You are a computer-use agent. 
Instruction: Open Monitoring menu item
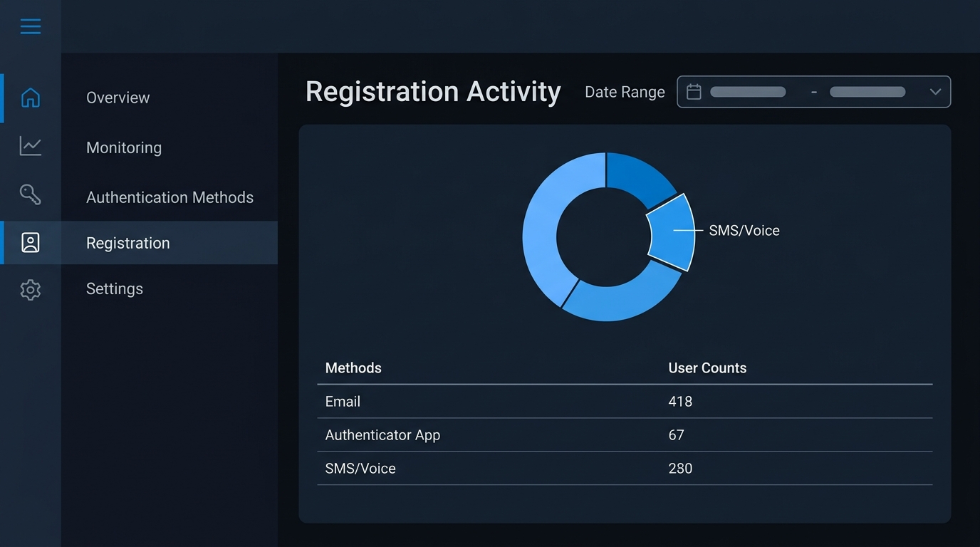[x=124, y=147]
